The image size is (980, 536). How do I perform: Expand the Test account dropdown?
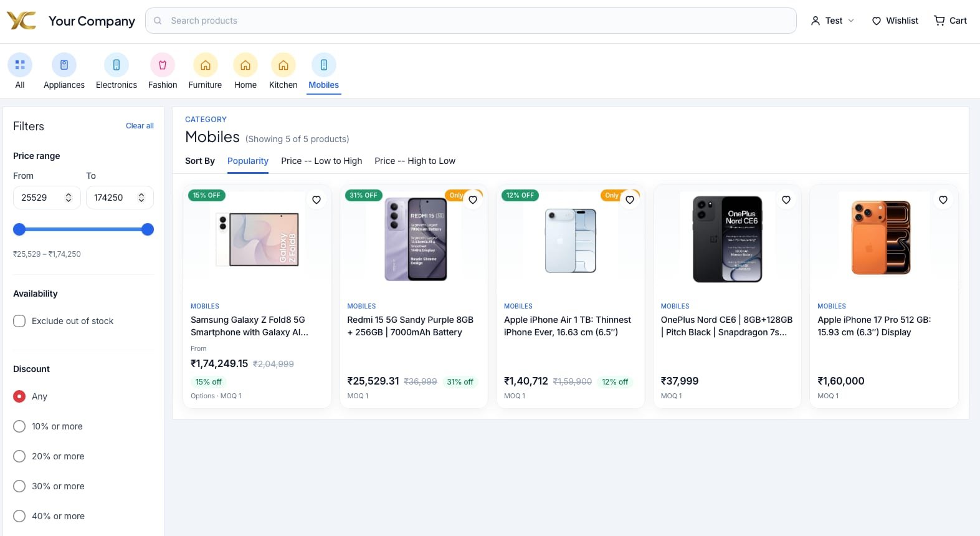pyautogui.click(x=832, y=21)
